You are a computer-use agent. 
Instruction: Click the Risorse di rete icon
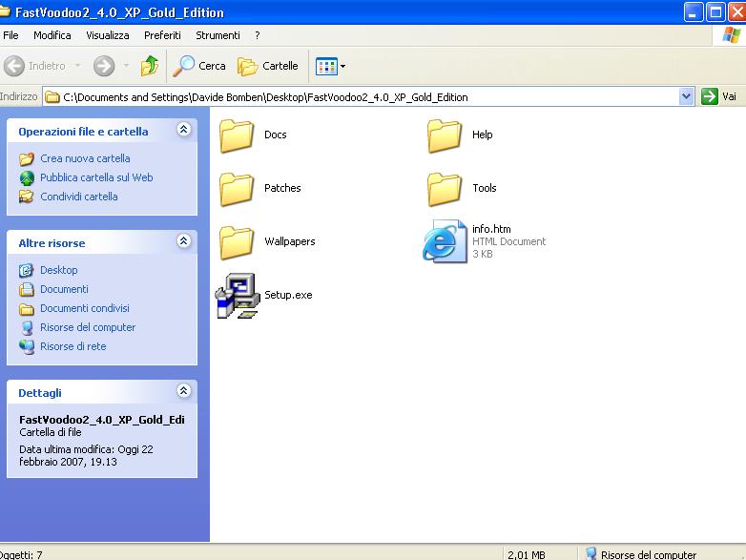(x=27, y=347)
